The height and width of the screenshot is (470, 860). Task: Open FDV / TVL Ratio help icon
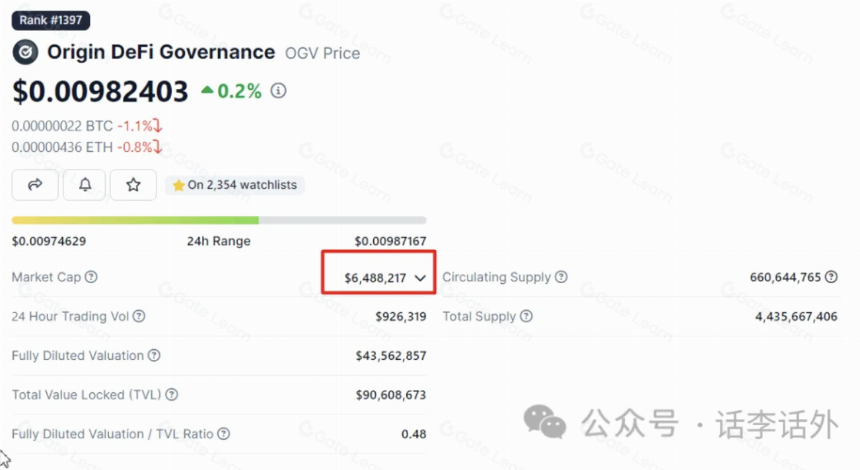[223, 434]
